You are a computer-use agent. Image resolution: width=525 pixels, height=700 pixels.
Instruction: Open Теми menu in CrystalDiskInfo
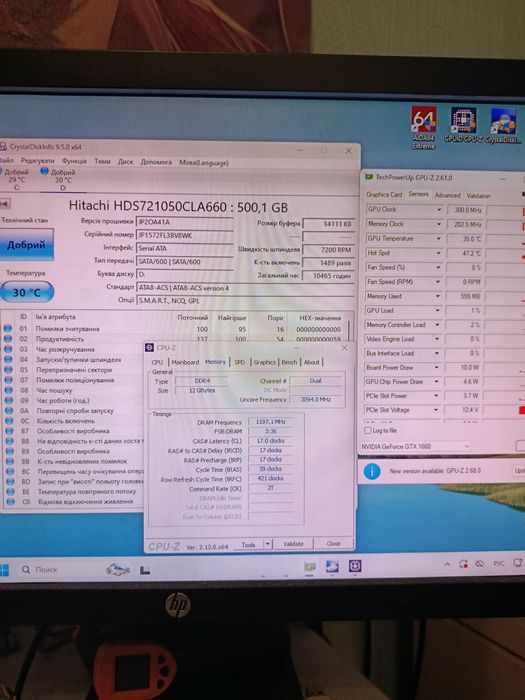pos(102,161)
